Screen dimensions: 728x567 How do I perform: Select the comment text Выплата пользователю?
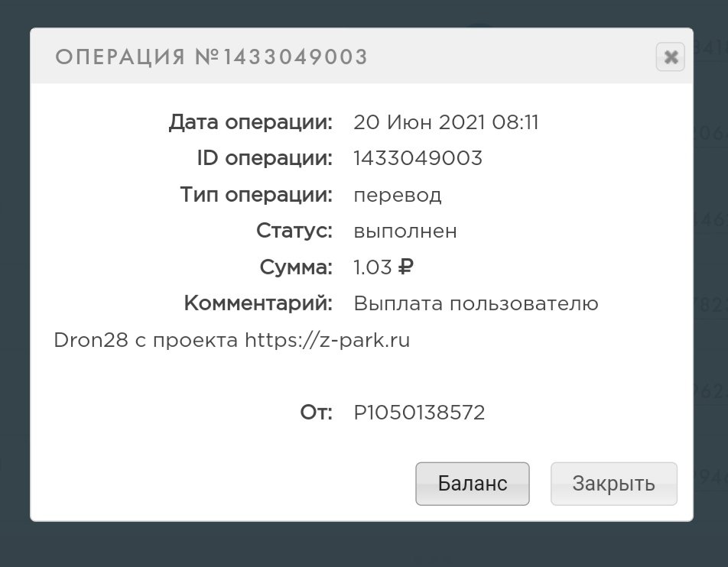(x=476, y=303)
